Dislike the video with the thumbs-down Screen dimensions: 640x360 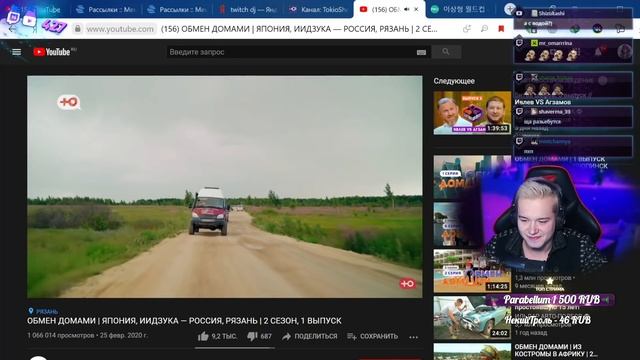[x=252, y=336]
